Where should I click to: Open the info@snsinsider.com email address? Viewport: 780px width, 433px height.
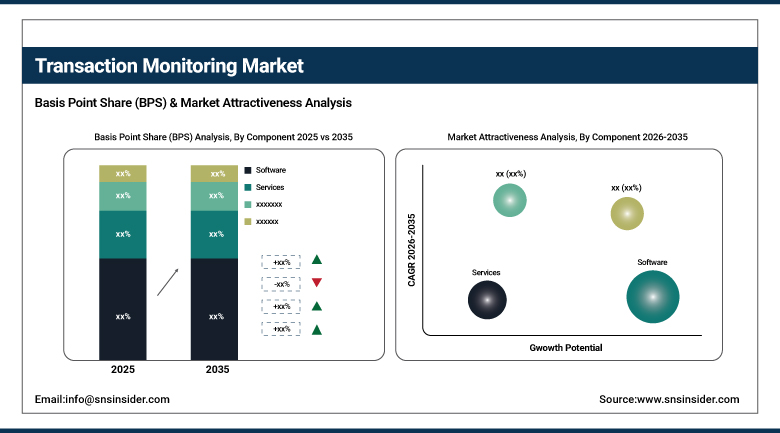[117, 399]
